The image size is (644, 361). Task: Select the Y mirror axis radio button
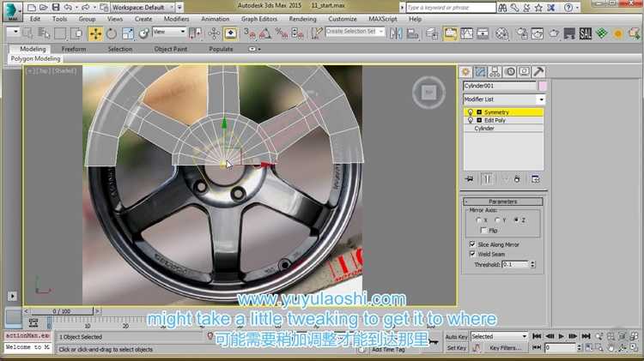pos(497,220)
